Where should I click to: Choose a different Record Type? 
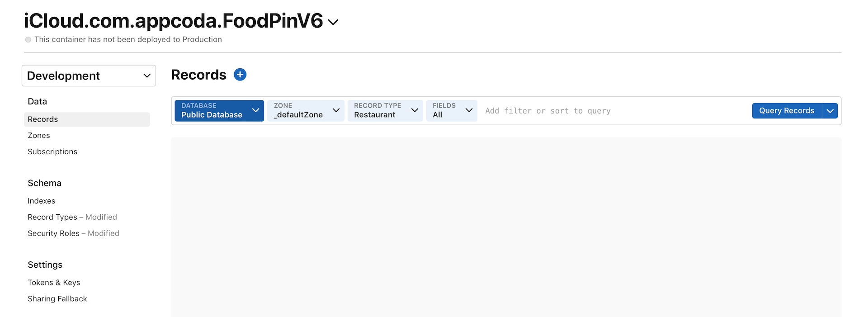(x=385, y=111)
